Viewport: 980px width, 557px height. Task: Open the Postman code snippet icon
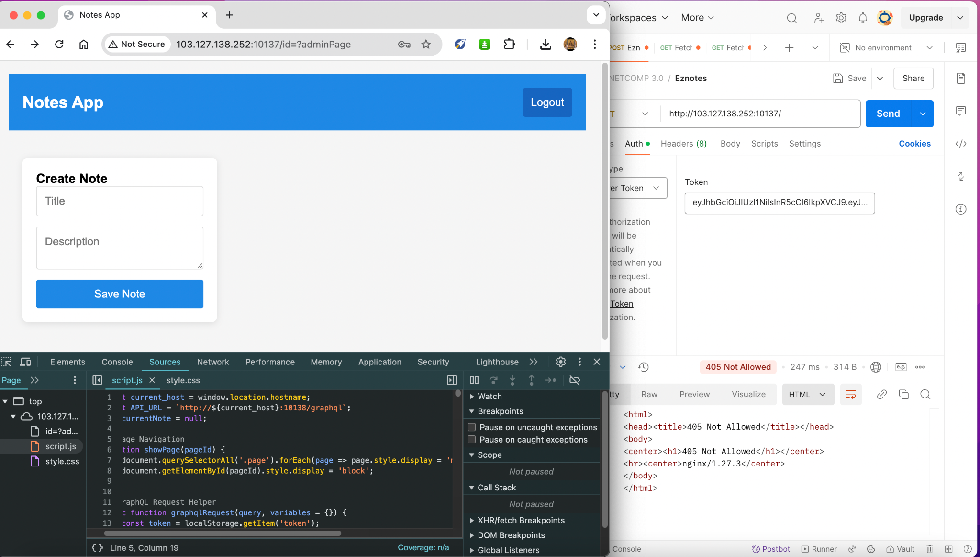pos(960,144)
